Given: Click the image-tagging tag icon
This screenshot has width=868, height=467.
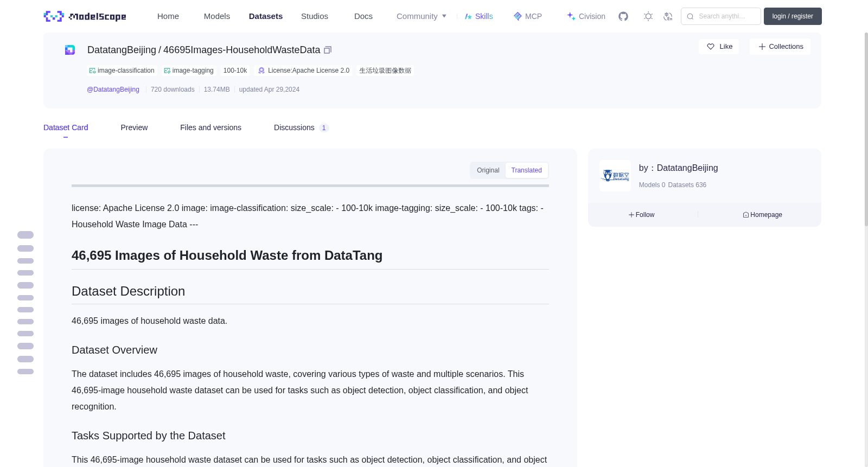Looking at the screenshot, I should click(167, 71).
